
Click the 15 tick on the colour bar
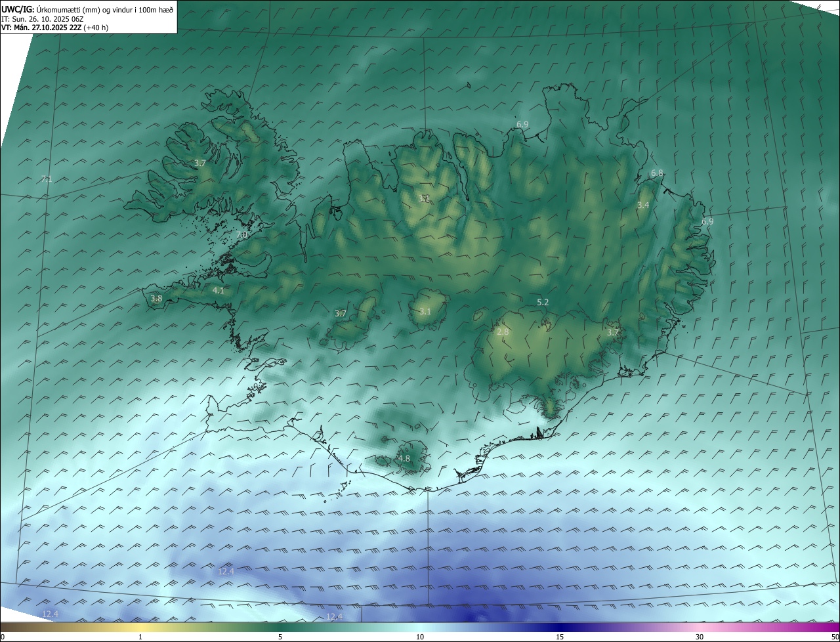[x=560, y=637]
